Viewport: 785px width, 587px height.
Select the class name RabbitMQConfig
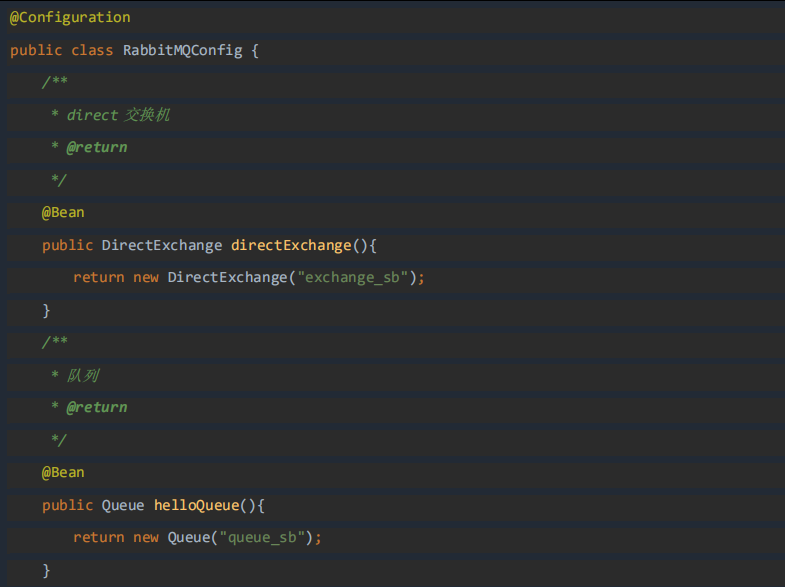[182, 50]
